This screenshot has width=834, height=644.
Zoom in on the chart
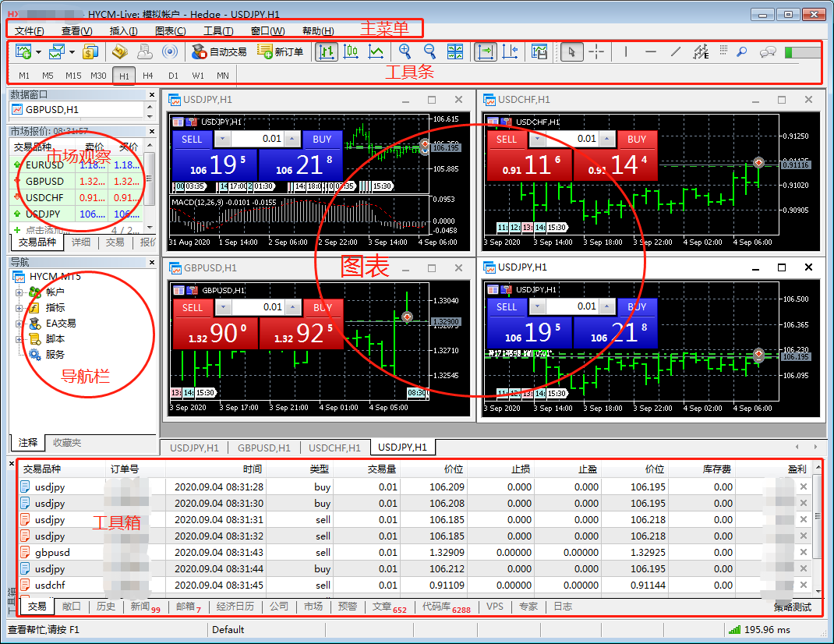tap(405, 51)
